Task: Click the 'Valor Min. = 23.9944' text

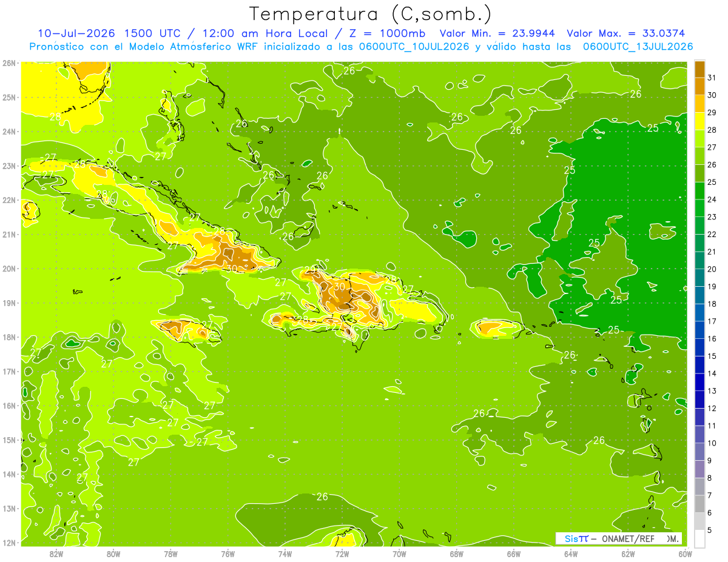Action: [497, 33]
